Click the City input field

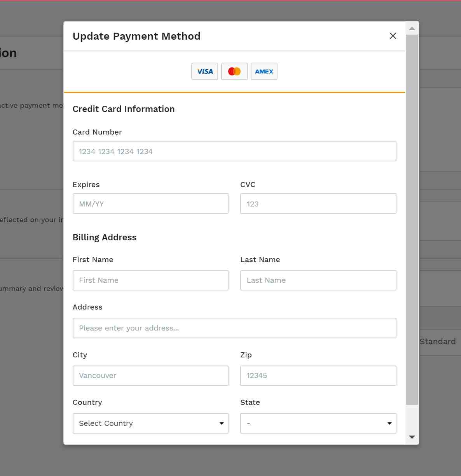click(150, 376)
